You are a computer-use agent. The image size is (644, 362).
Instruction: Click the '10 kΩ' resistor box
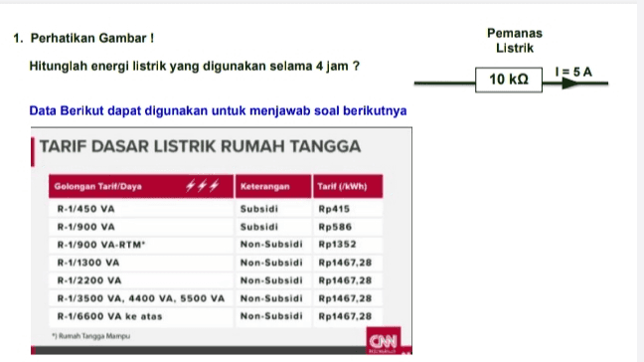pyautogui.click(x=509, y=80)
